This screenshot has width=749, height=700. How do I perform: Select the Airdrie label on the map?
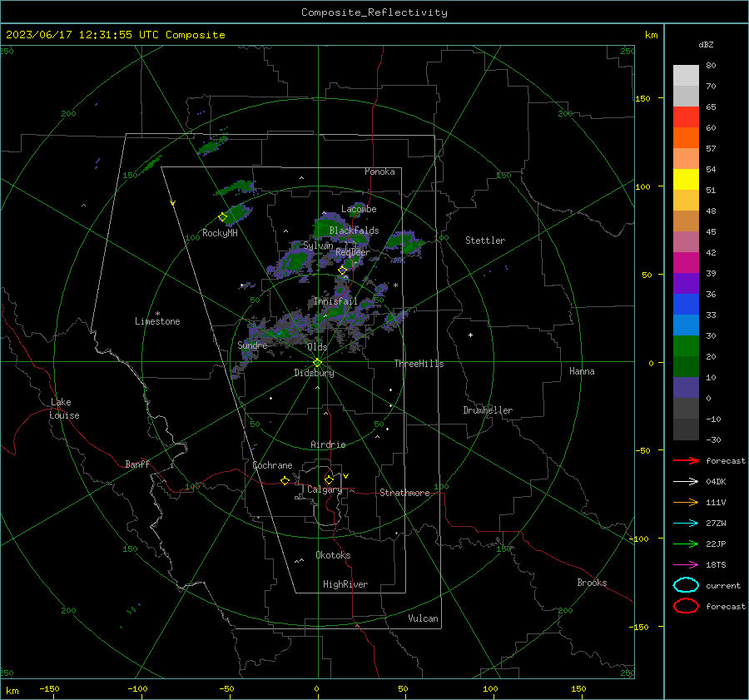[x=328, y=444]
